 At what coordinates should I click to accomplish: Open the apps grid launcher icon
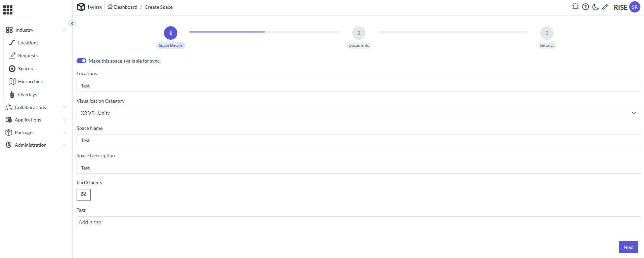8,10
